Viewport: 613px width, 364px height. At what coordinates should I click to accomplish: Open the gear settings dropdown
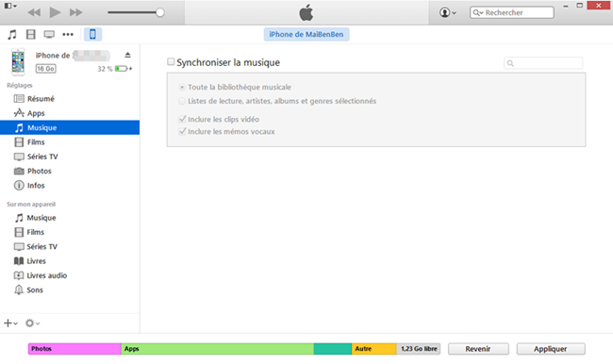click(32, 323)
